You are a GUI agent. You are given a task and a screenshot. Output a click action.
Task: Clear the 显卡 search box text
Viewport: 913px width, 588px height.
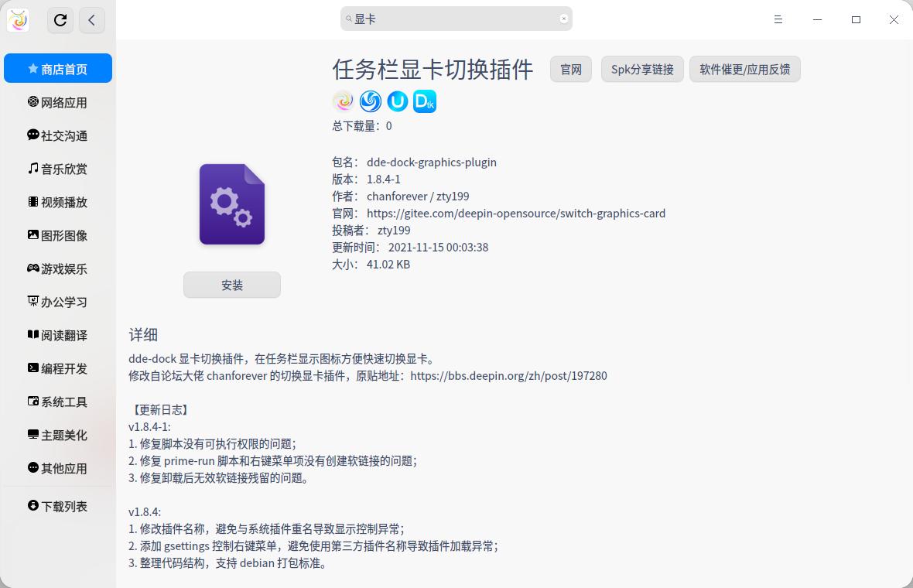coord(564,19)
